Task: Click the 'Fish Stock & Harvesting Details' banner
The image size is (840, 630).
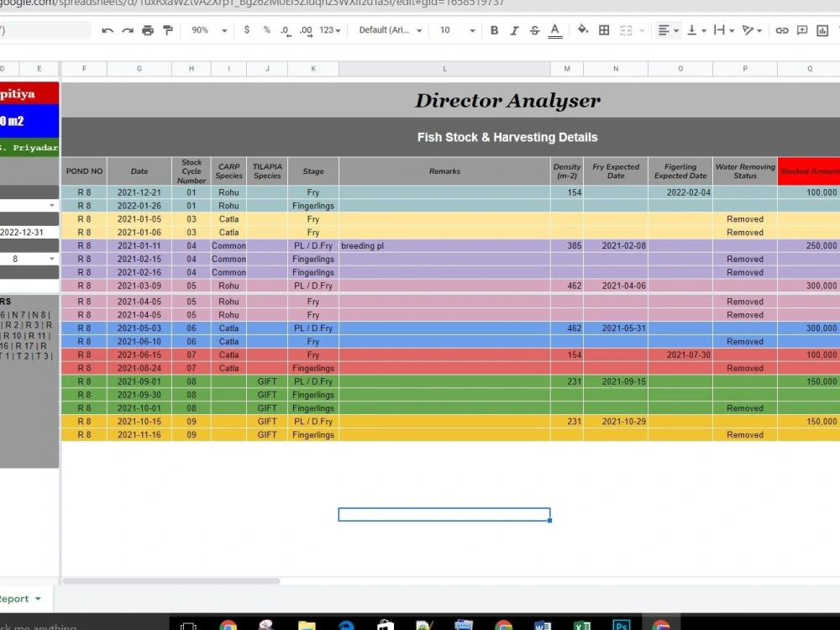Action: (x=507, y=137)
